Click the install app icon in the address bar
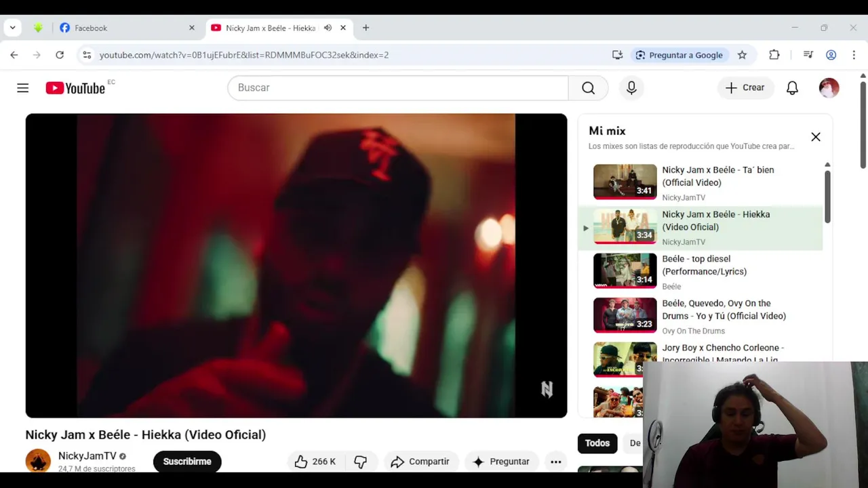868x488 pixels. [617, 55]
